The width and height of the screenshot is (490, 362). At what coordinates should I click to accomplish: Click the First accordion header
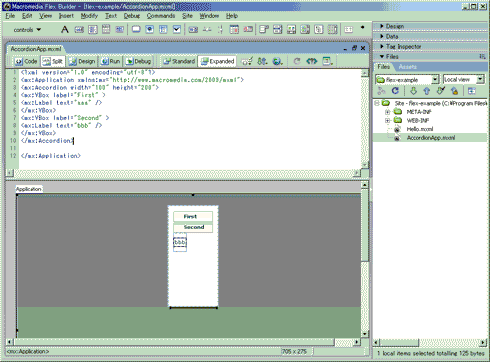(193, 216)
